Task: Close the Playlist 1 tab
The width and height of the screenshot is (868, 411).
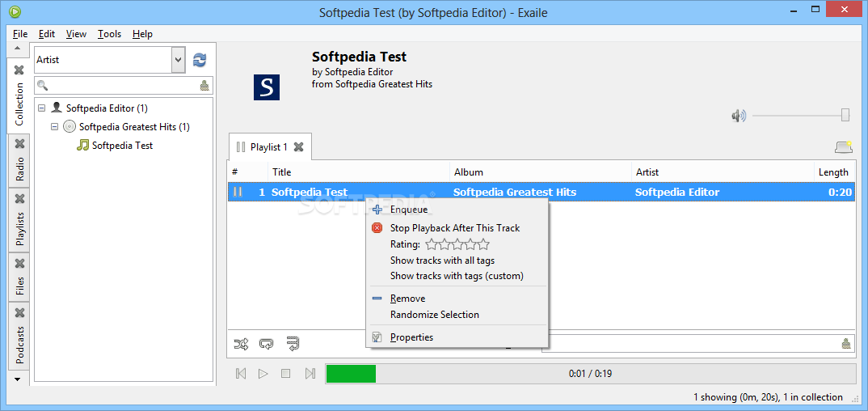Action: [298, 146]
